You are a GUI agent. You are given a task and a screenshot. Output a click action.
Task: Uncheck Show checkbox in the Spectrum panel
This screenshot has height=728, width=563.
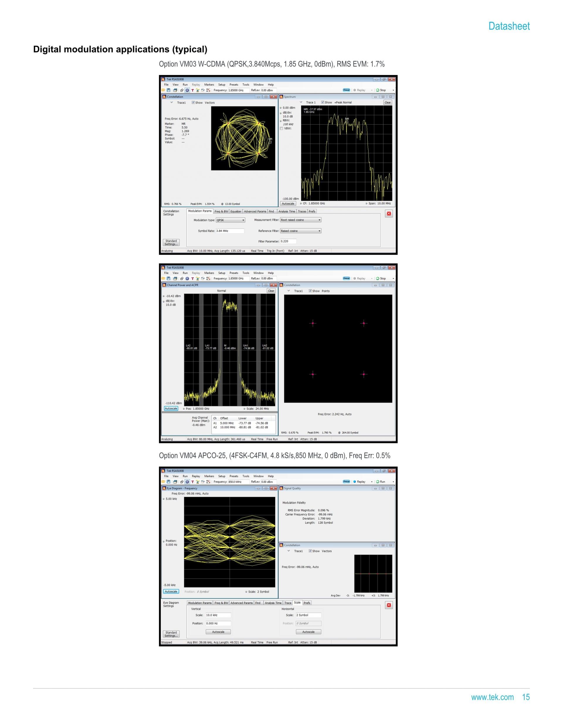(323, 102)
